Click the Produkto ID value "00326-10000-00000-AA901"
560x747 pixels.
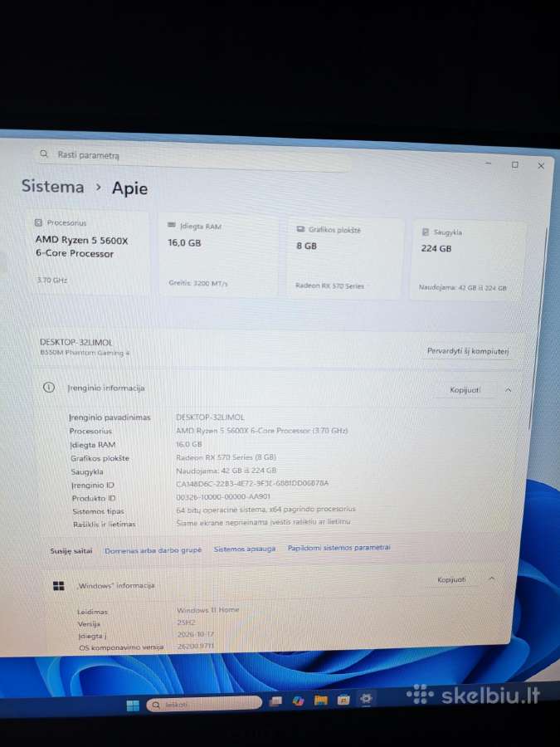223,496
